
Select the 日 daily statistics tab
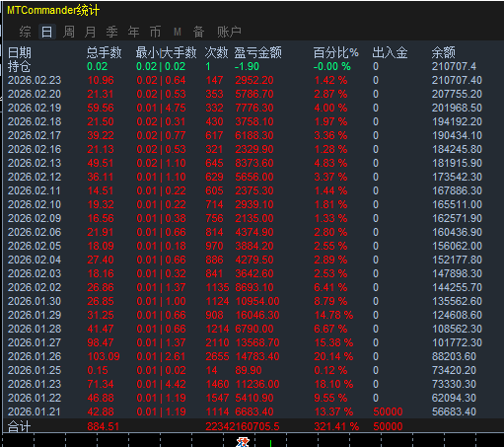pyautogui.click(x=46, y=32)
